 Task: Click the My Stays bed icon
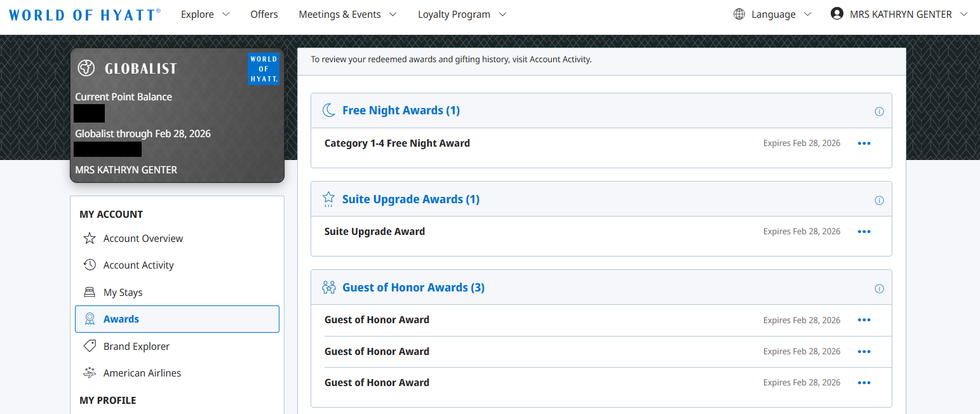coord(90,291)
